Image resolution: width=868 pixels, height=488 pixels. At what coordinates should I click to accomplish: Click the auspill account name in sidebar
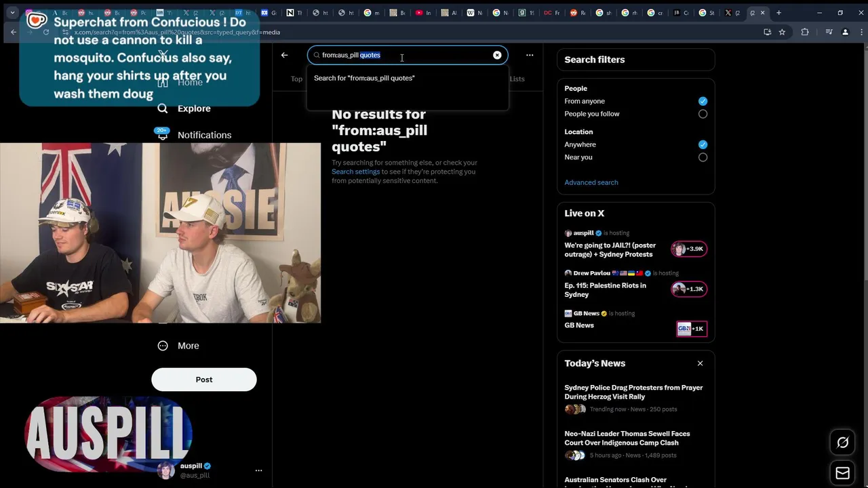tap(191, 466)
